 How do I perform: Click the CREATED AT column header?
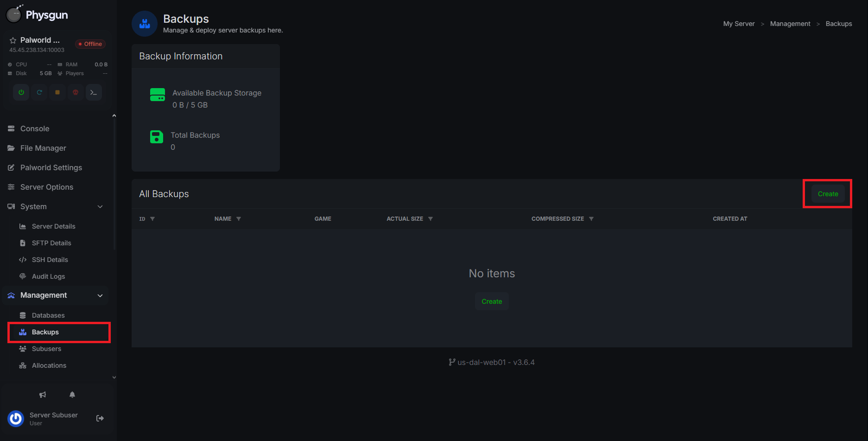tap(730, 219)
